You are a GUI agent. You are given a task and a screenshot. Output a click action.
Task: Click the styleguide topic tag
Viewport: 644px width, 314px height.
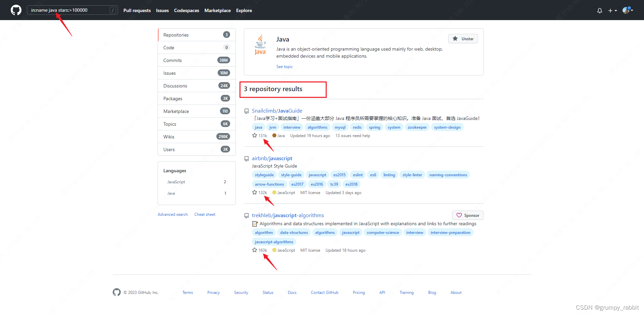coord(264,175)
